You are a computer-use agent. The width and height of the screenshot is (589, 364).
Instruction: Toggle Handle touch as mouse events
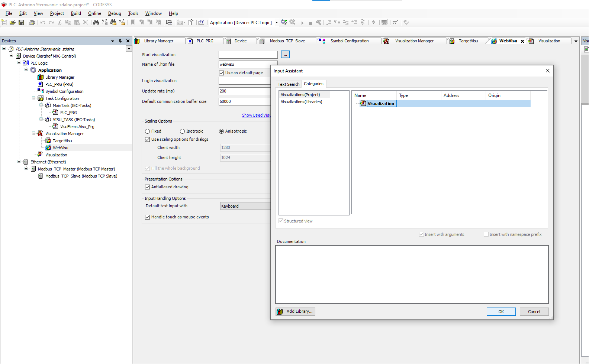pos(148,217)
